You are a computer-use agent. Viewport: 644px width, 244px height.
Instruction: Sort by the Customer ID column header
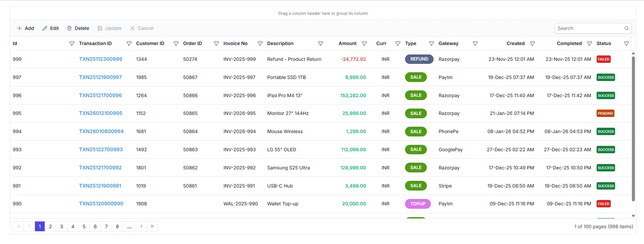[150, 44]
